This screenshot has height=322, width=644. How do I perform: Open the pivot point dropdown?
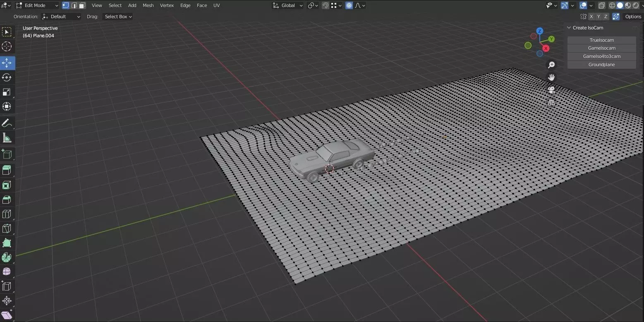point(313,5)
